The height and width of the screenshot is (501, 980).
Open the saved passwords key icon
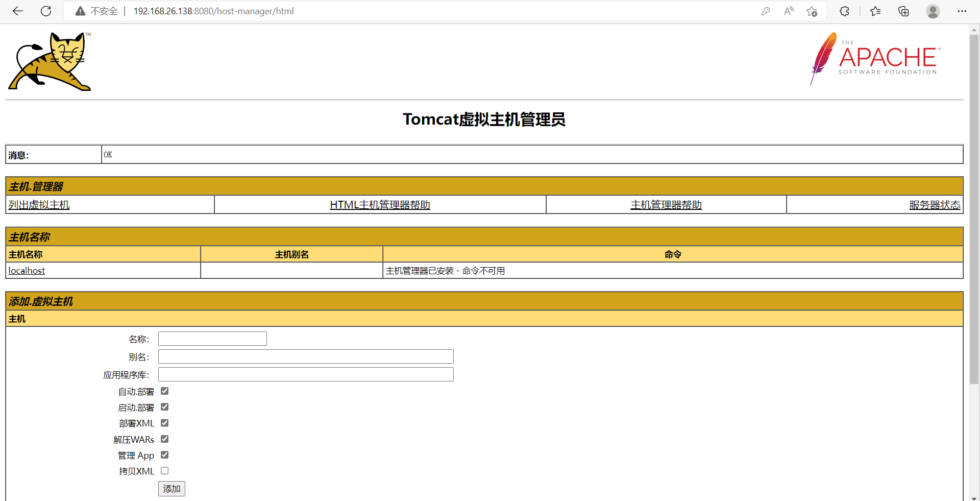[x=765, y=11]
